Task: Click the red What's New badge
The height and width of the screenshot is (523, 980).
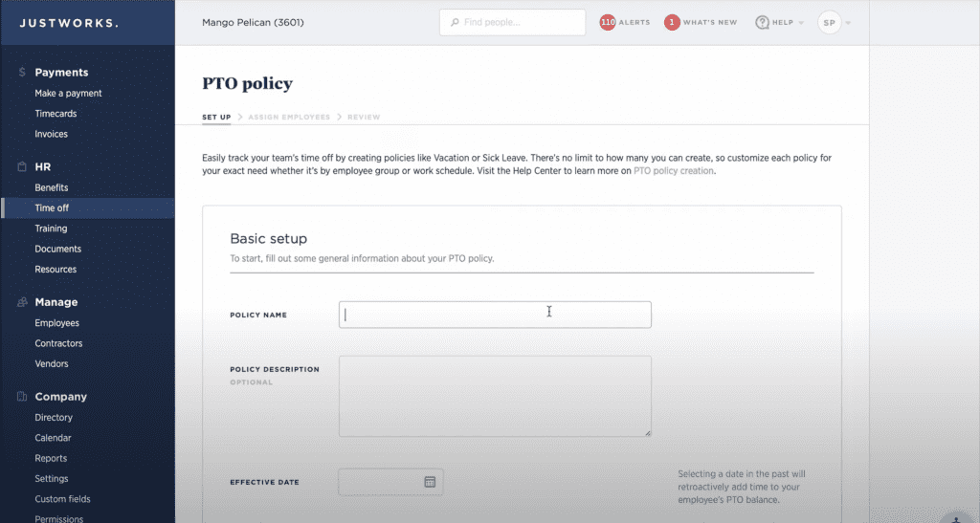Action: click(x=672, y=22)
